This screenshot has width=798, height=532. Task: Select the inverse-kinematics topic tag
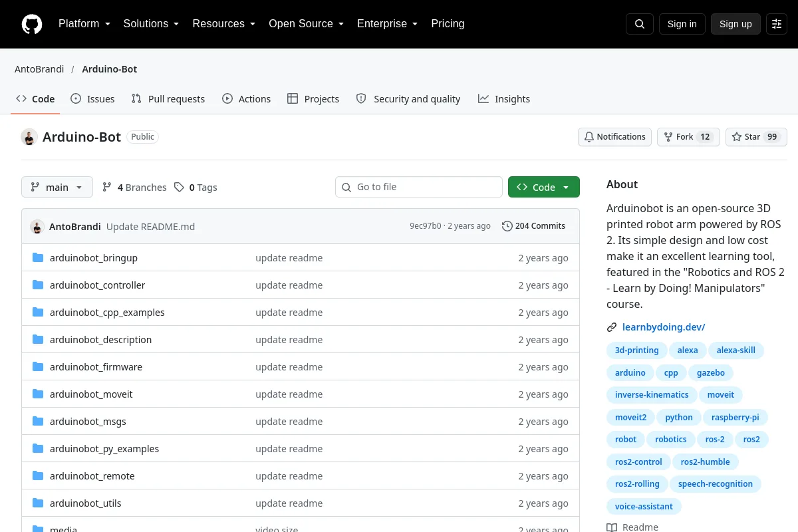pyautogui.click(x=652, y=395)
